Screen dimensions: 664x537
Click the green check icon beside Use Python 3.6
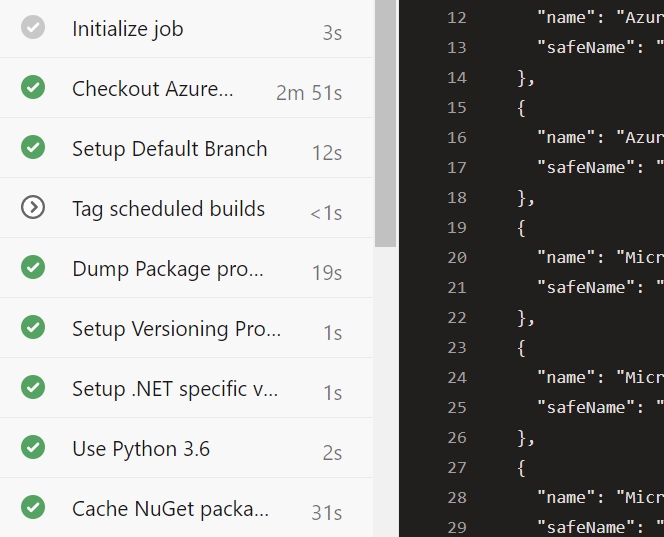coord(33,448)
